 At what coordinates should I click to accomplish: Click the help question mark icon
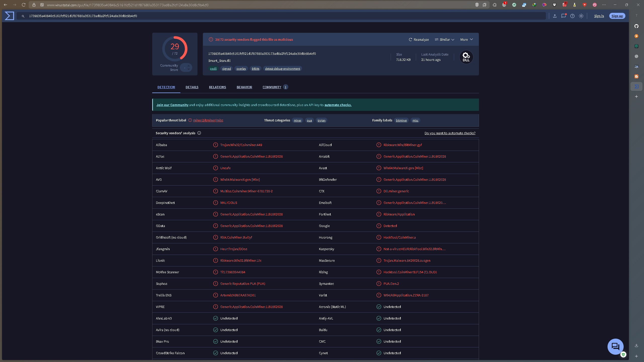point(572,16)
